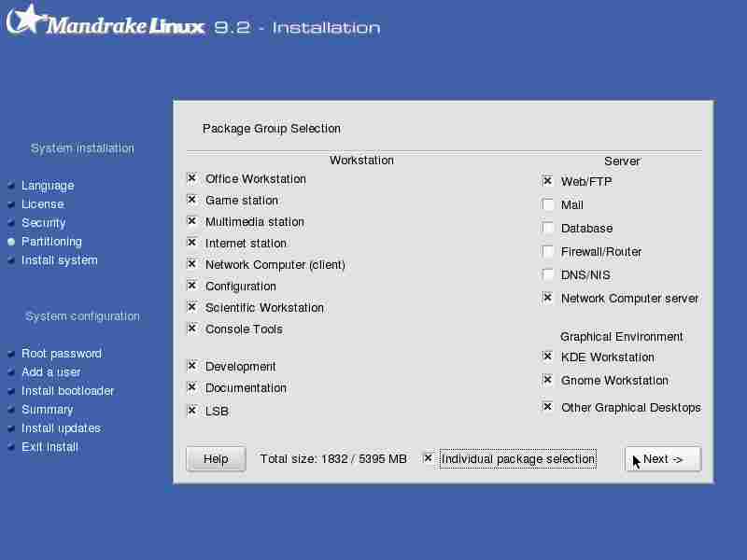Uncheck Scientific Workstation checkbox
The image size is (747, 560).
click(x=192, y=307)
